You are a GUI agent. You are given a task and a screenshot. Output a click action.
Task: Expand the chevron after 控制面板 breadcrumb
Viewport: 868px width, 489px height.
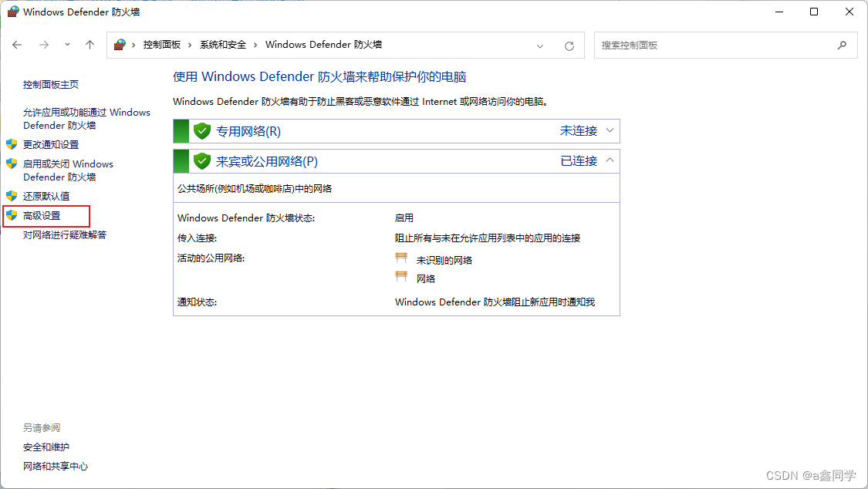(x=190, y=45)
